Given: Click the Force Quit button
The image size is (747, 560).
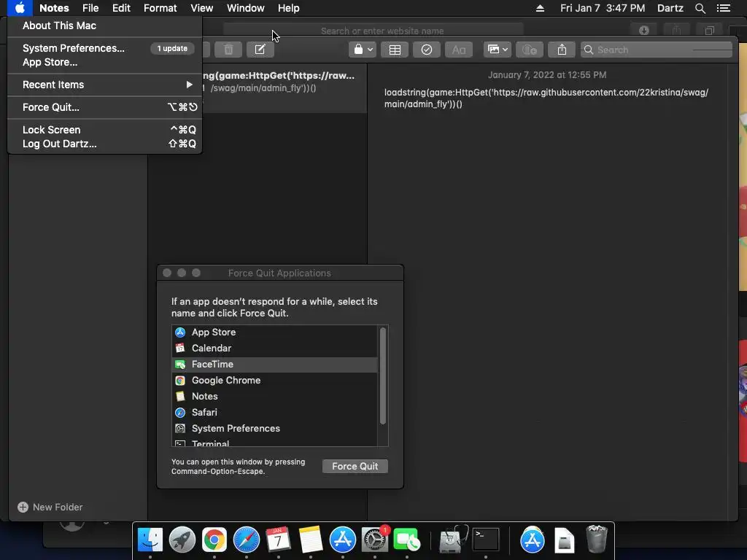Looking at the screenshot, I should tap(355, 466).
